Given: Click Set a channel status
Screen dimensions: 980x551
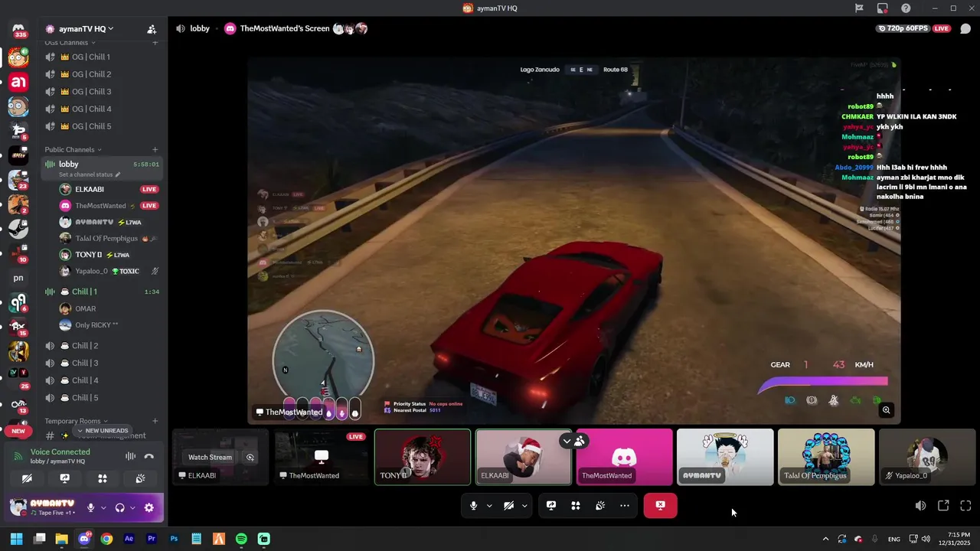Looking at the screenshot, I should click(x=90, y=174).
